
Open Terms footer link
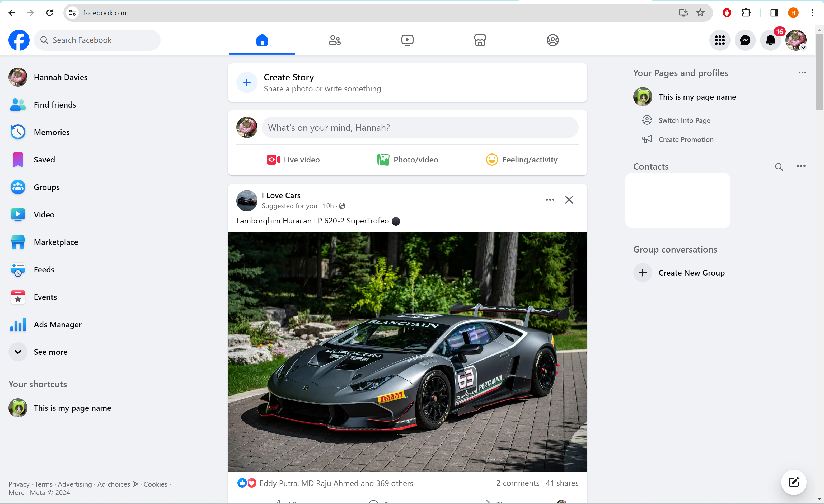(44, 484)
